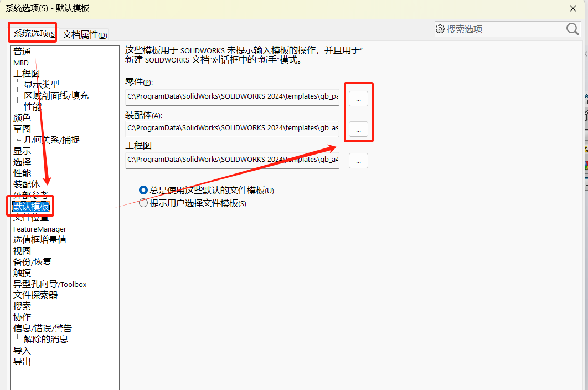
Task: Select 异型孔向导/Toolbox option
Action: [x=50, y=284]
